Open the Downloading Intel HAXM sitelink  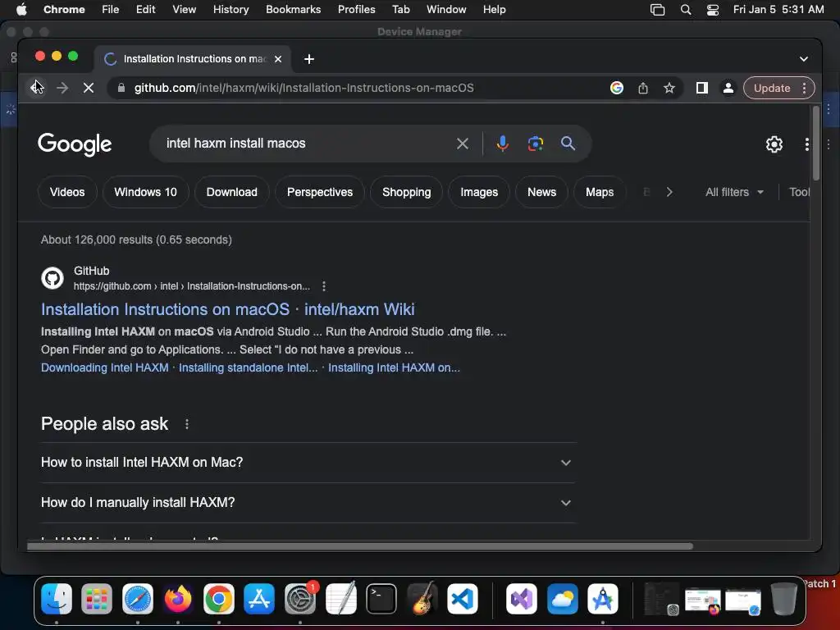pyautogui.click(x=105, y=368)
